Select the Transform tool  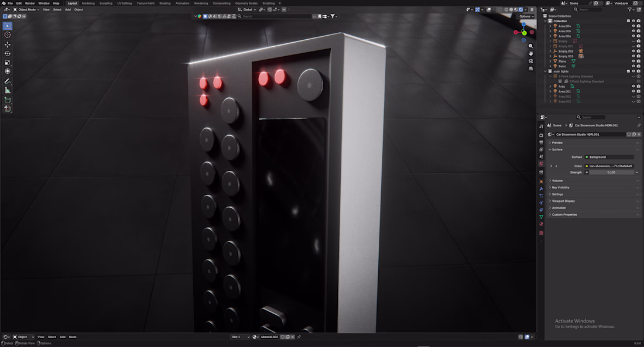pyautogui.click(x=8, y=71)
